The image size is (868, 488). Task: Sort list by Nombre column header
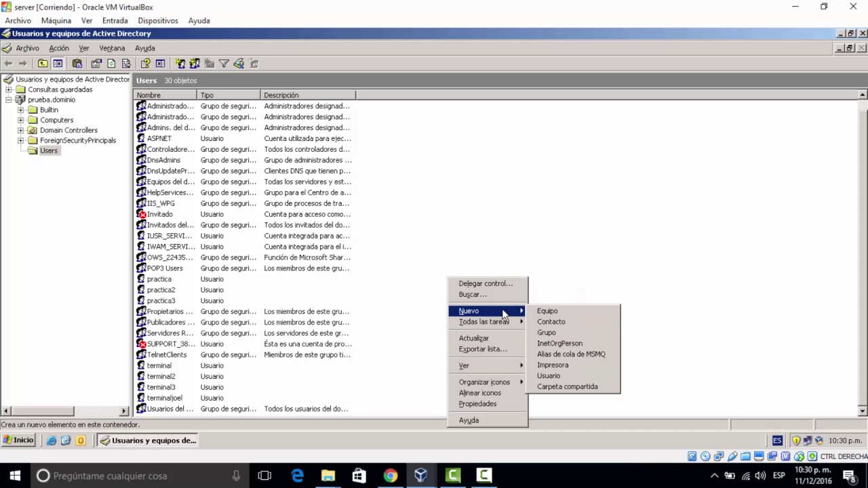coord(165,95)
